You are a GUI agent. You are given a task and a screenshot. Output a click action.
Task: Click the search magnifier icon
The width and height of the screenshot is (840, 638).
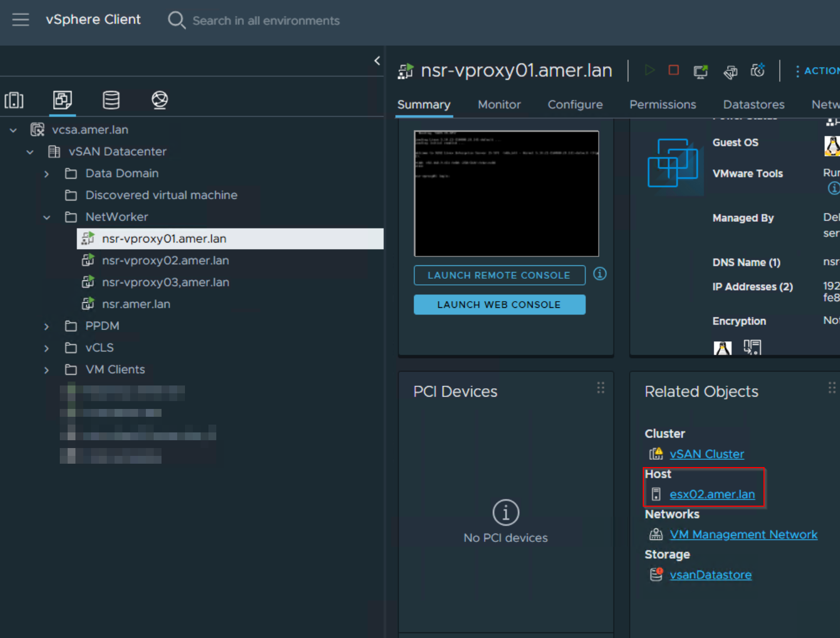[176, 20]
